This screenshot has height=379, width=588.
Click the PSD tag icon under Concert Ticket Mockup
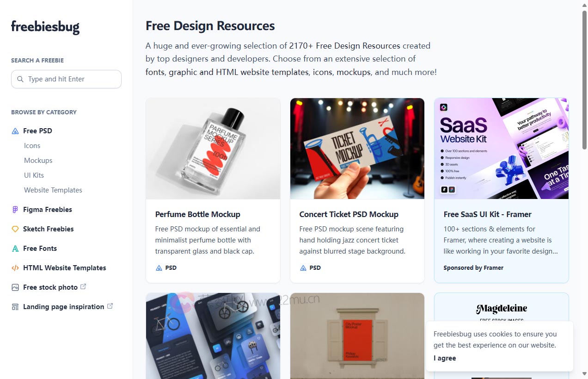tap(303, 268)
